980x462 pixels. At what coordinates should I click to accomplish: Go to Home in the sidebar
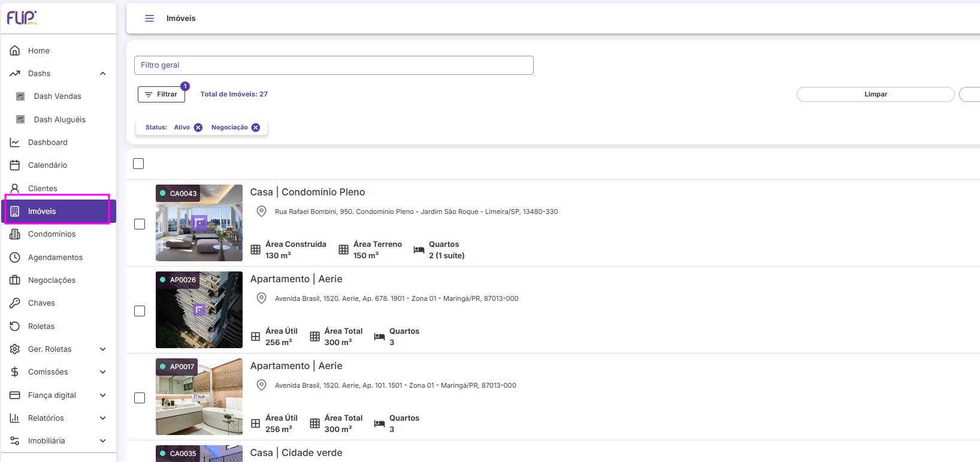pos(58,51)
